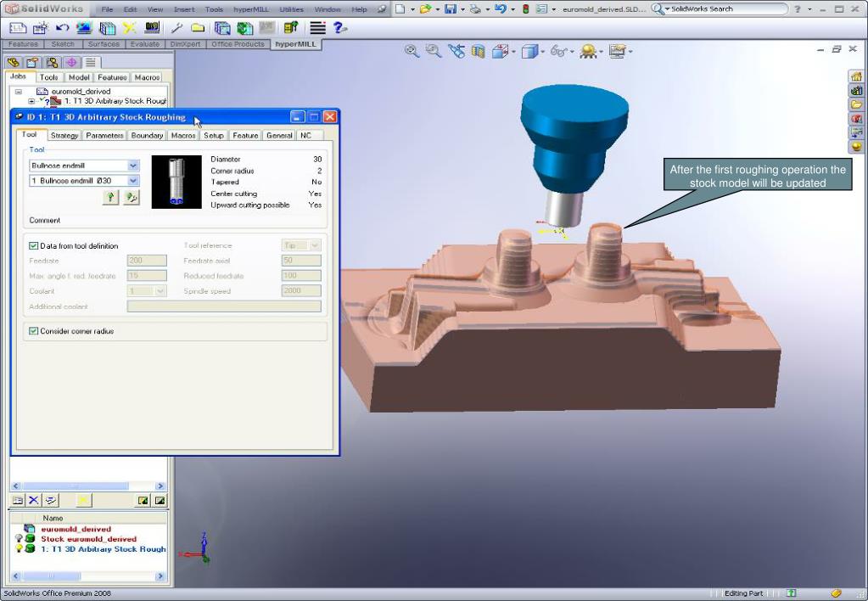This screenshot has height=601, width=868.
Task: Click the View Orientation icon
Action: pos(500,52)
